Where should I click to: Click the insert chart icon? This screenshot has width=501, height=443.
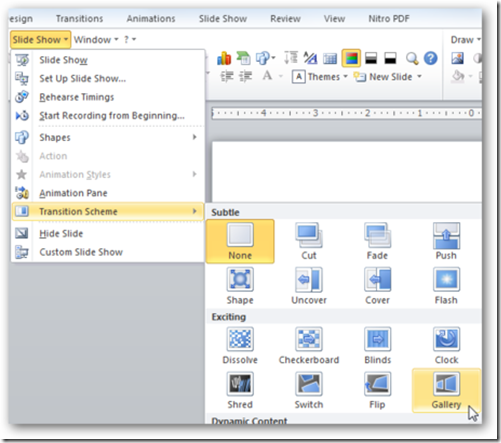(x=224, y=58)
